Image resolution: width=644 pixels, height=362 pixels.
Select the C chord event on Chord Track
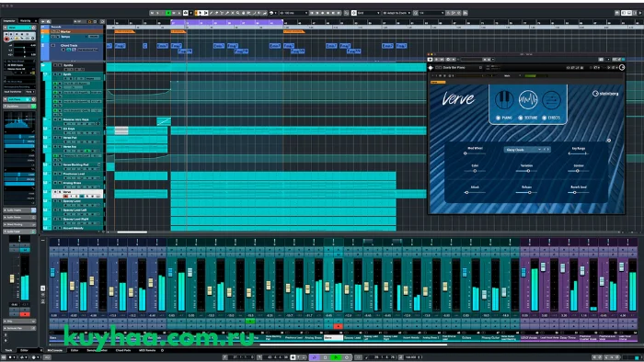pyautogui.click(x=145, y=46)
